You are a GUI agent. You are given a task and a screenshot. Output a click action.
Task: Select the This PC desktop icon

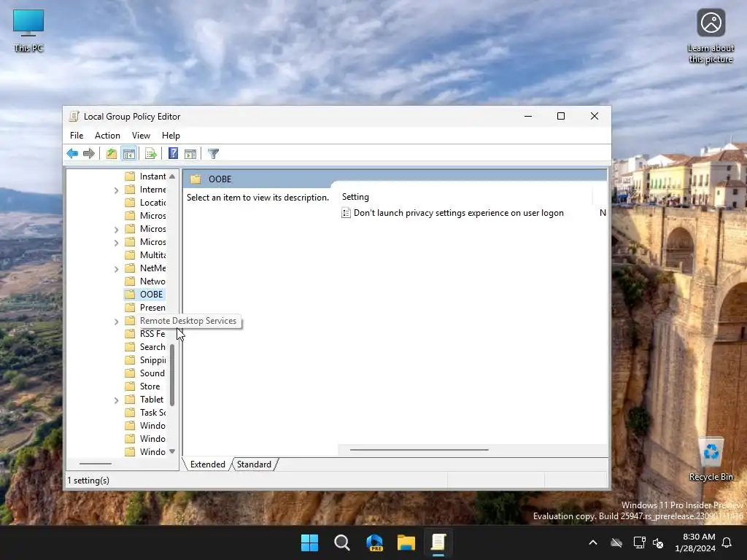coord(28,31)
